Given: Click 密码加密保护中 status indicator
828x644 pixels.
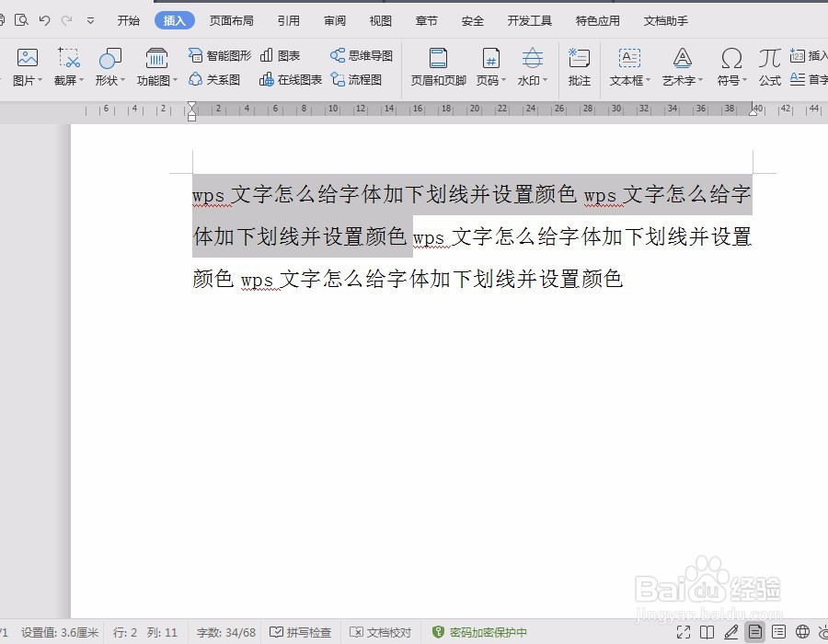Looking at the screenshot, I should tap(479, 632).
